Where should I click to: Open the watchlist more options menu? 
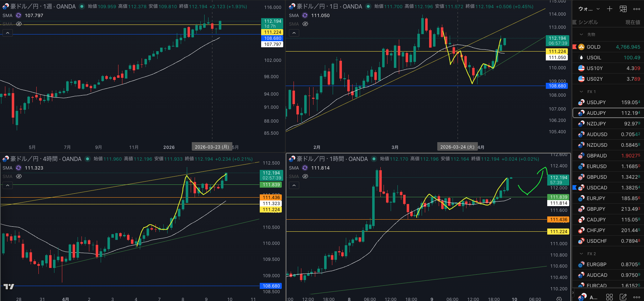[x=637, y=9]
